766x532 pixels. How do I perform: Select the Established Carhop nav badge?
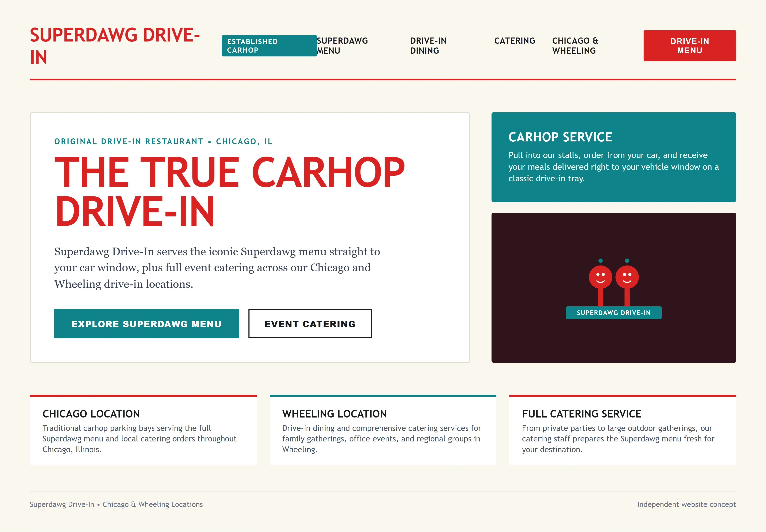coord(269,46)
